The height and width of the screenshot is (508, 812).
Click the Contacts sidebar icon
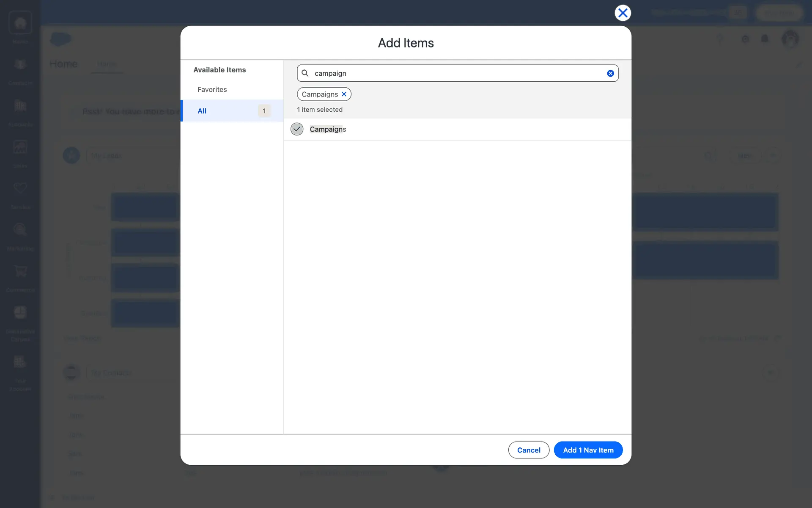pyautogui.click(x=20, y=65)
